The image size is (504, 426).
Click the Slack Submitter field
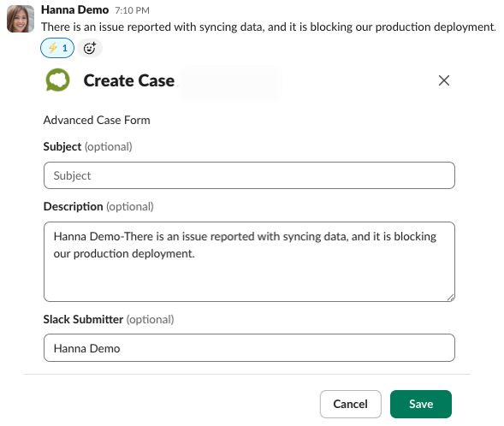249,347
